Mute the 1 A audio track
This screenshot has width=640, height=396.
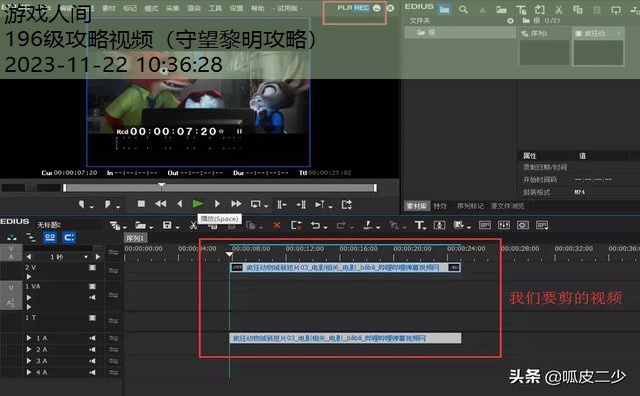92,338
